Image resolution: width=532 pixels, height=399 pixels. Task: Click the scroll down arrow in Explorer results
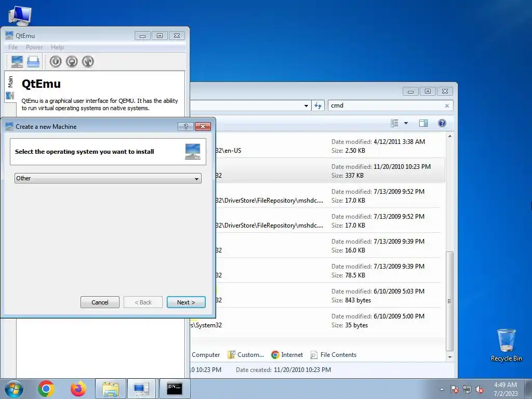click(x=450, y=357)
